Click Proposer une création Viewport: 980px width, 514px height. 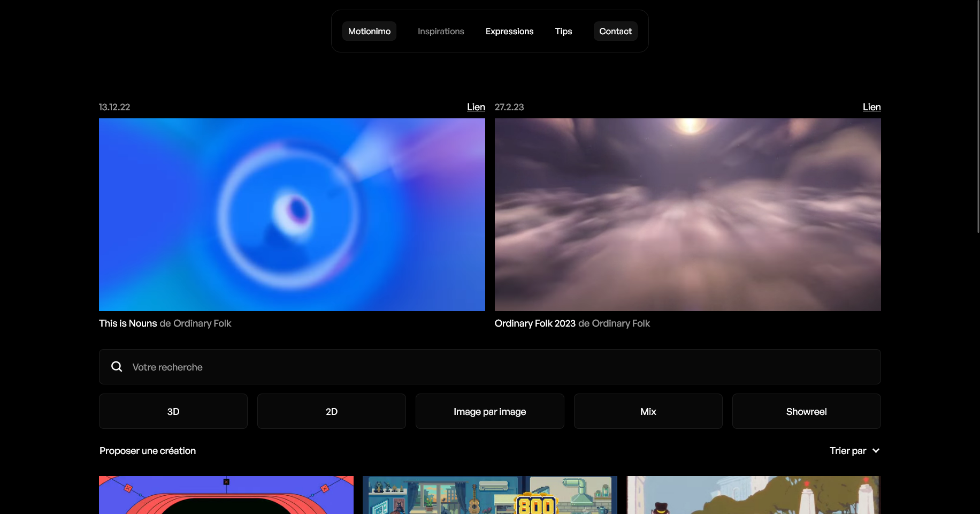tap(147, 450)
